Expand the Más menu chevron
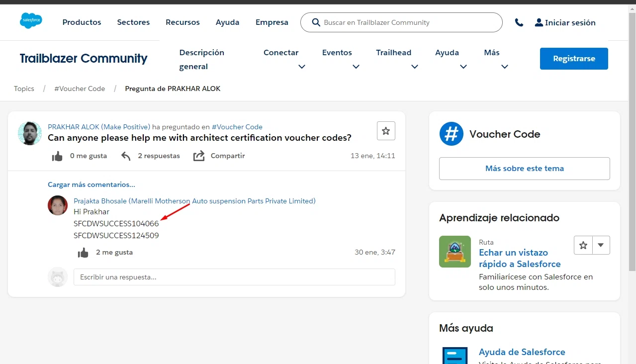 505,67
